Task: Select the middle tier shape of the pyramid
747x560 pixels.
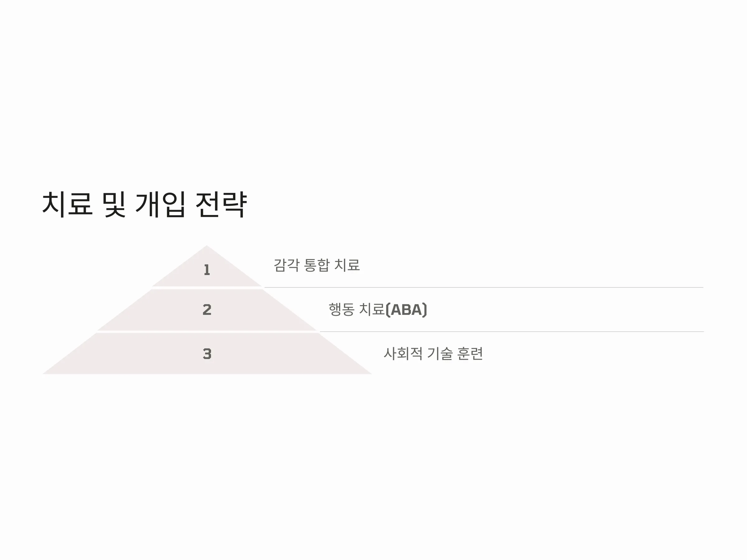Action: (207, 310)
